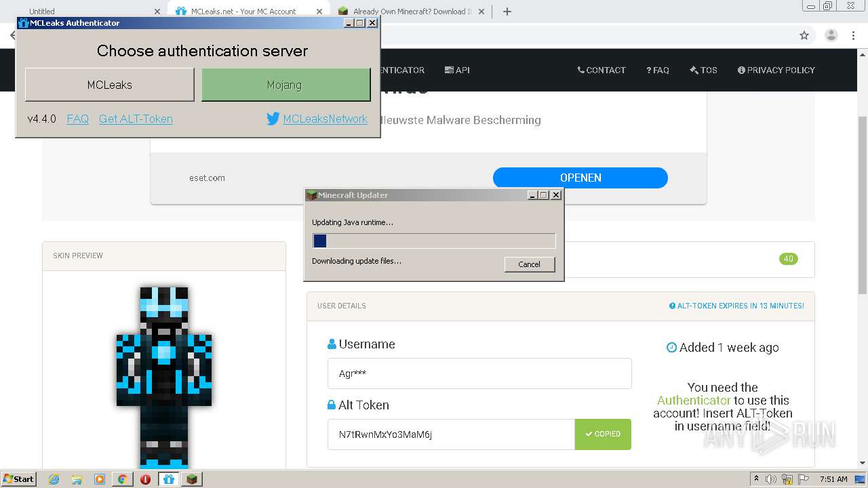This screenshot has height=488, width=868.
Task: Open the Chrome profile avatar menu
Action: (831, 35)
